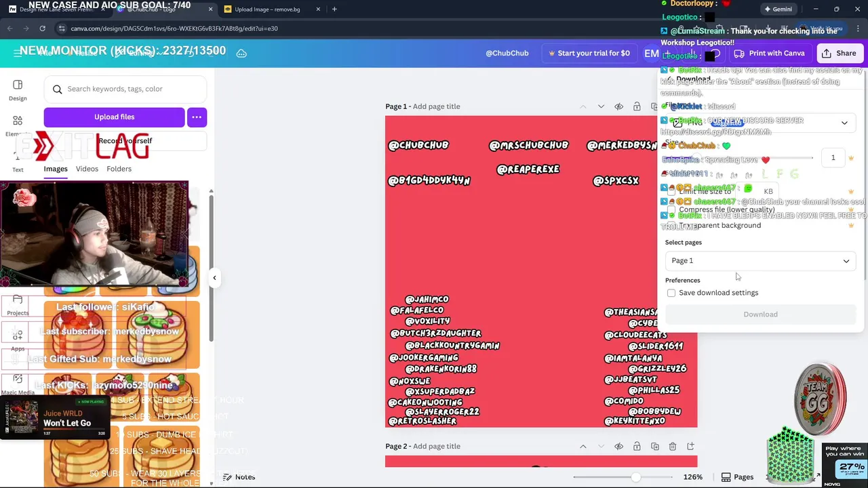Open the File type dropdown chevron

(844, 123)
